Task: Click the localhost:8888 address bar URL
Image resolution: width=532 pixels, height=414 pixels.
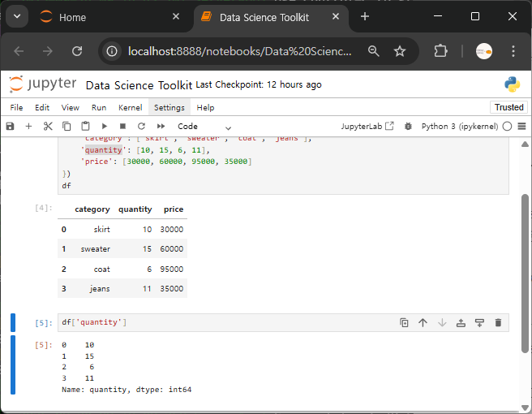Action: point(239,51)
